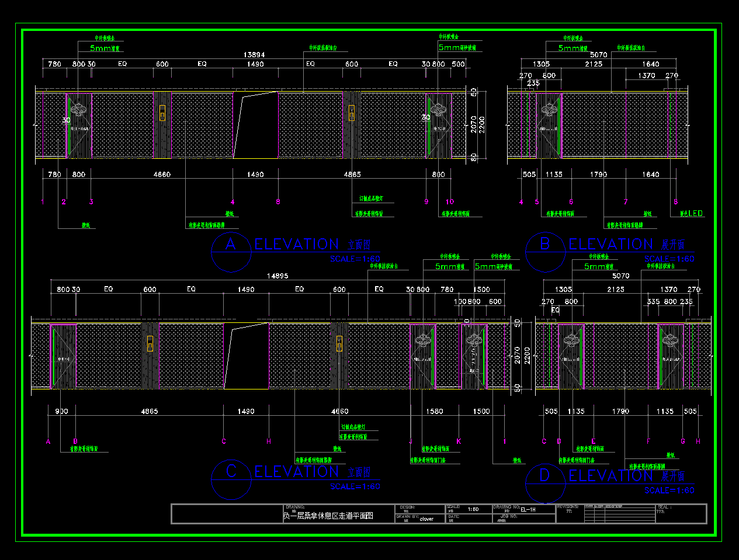Select the 900 dimension below Elevation C
The width and height of the screenshot is (739, 560).
(61, 412)
